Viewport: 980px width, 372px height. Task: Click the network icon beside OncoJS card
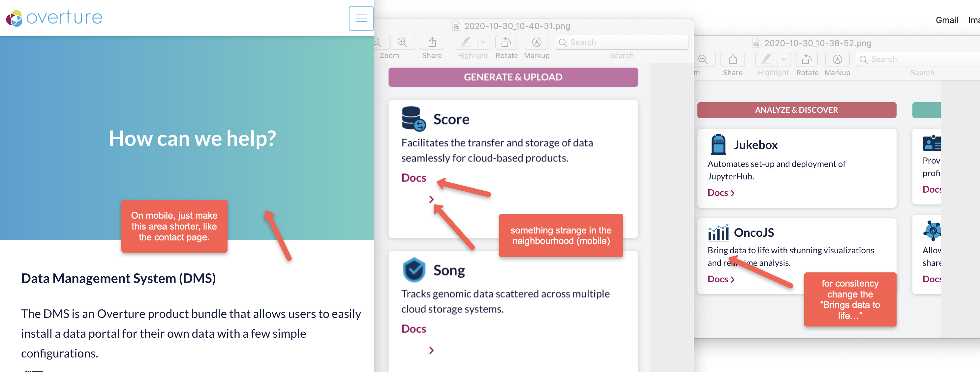[932, 231]
